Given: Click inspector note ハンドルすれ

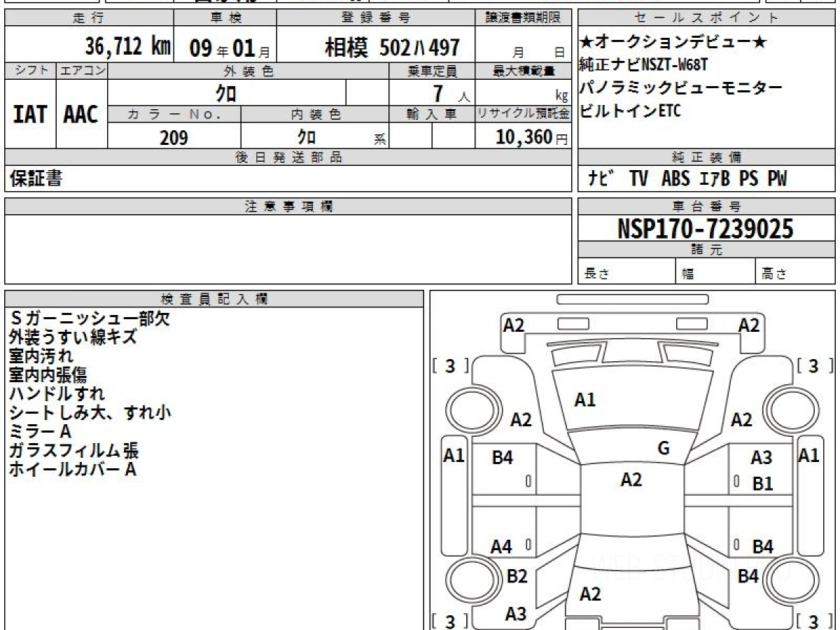Looking at the screenshot, I should pyautogui.click(x=57, y=394).
